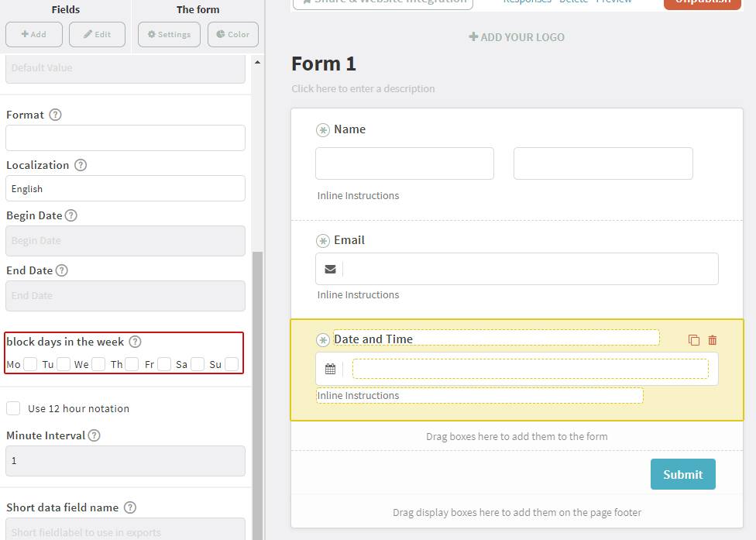Click the Form 1 title
Image resolution: width=756 pixels, height=540 pixels.
(x=324, y=64)
